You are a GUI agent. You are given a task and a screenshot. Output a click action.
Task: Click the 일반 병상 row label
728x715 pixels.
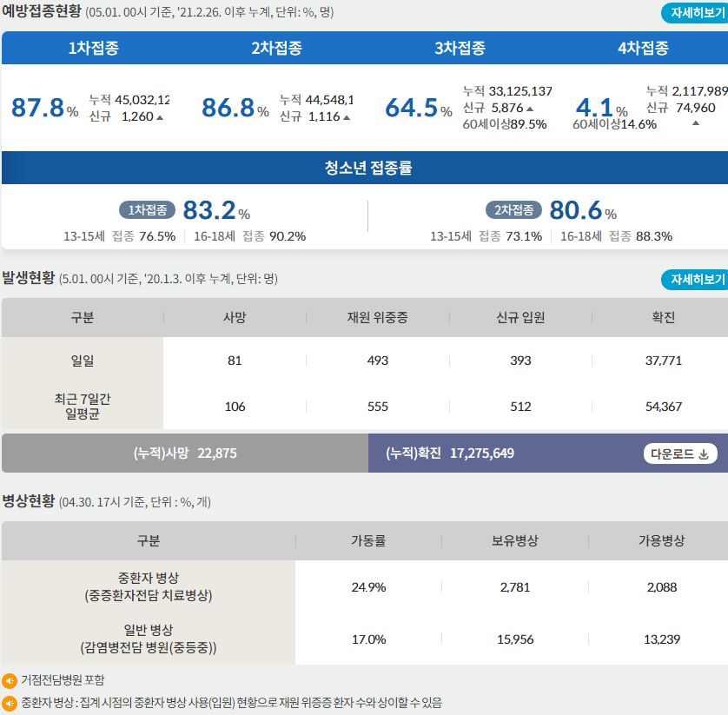tap(148, 639)
